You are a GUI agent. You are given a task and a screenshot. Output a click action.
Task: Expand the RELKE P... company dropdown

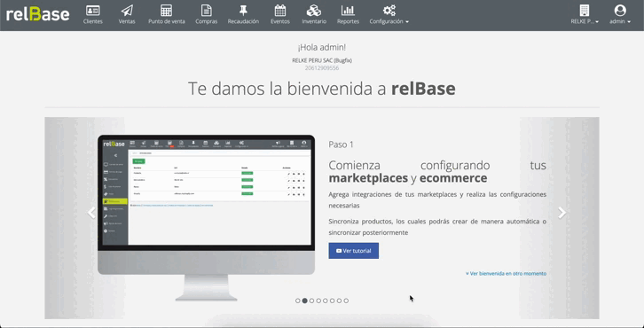click(x=585, y=22)
